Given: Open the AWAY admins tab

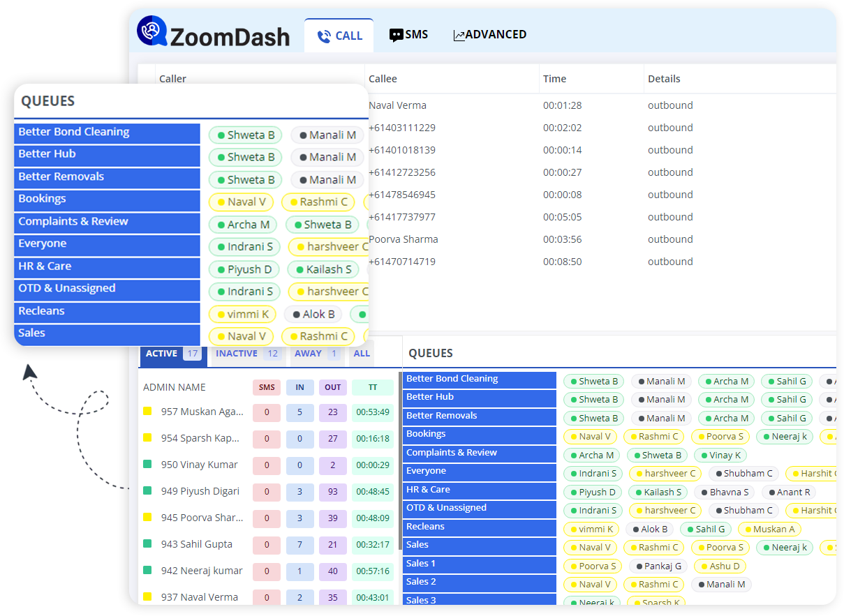Looking at the screenshot, I should point(316,354).
